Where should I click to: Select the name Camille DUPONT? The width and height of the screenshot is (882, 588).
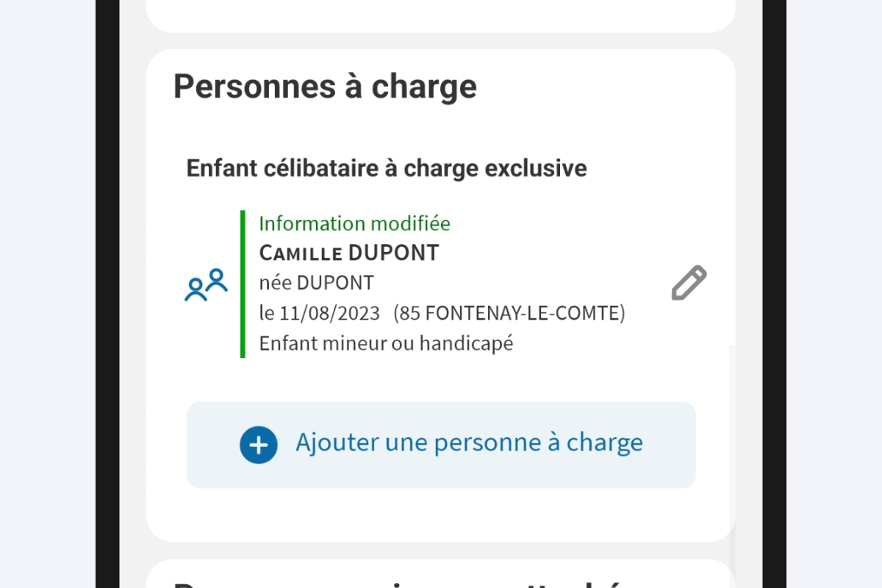pos(348,253)
